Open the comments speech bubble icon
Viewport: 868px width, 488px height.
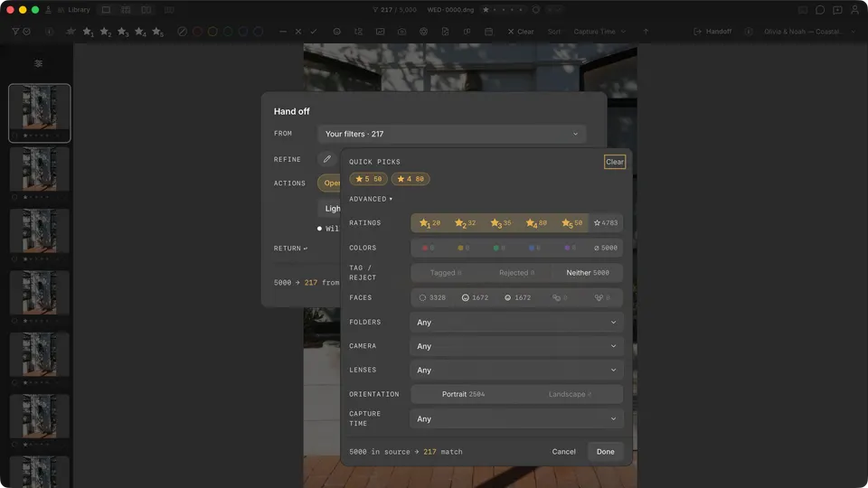[x=820, y=10]
